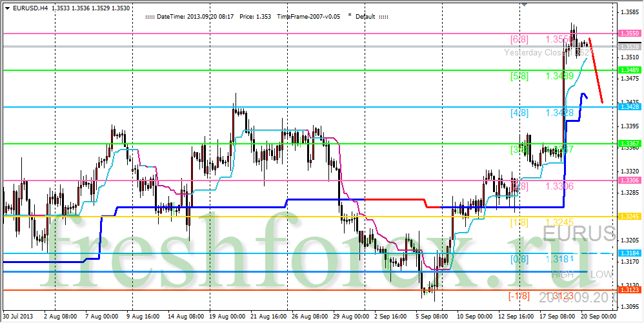This screenshot has height=323, width=644.
Task: Click the [0/8] Murrey level label
Action: pyautogui.click(x=519, y=259)
